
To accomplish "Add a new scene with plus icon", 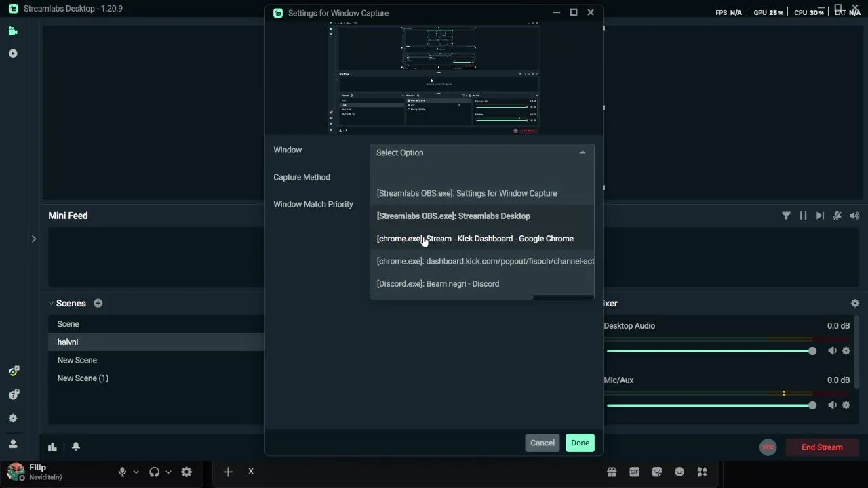I will [x=98, y=303].
